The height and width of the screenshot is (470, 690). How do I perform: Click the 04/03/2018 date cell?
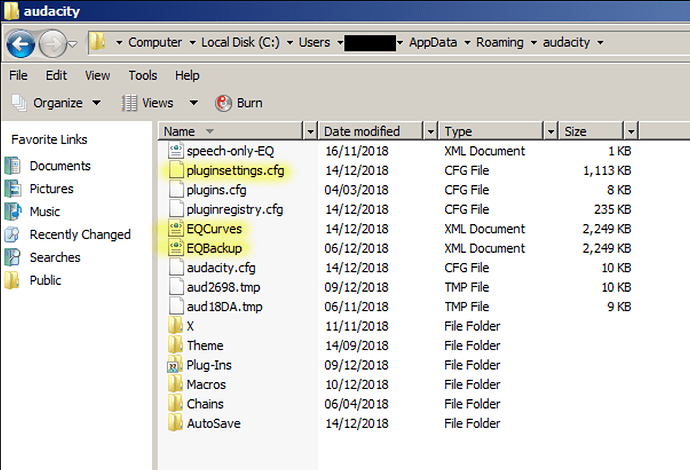coord(356,190)
